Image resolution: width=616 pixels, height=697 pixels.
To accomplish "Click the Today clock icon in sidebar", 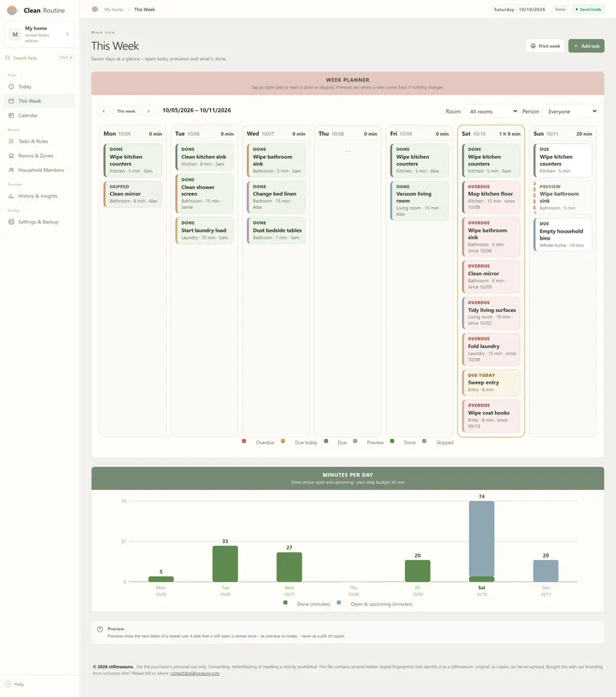I will point(11,87).
